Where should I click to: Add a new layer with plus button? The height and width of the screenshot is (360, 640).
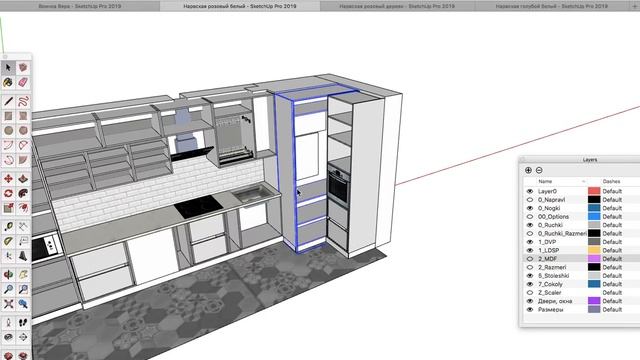click(x=529, y=170)
